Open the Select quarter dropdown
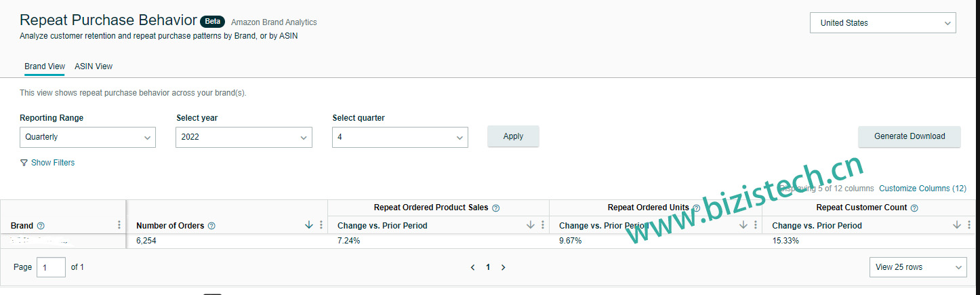The image size is (980, 295). (x=400, y=137)
